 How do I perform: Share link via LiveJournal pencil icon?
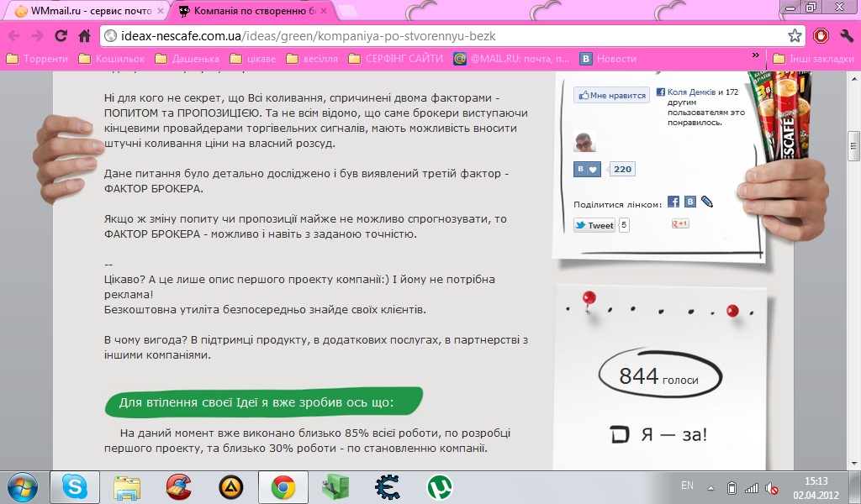707,202
